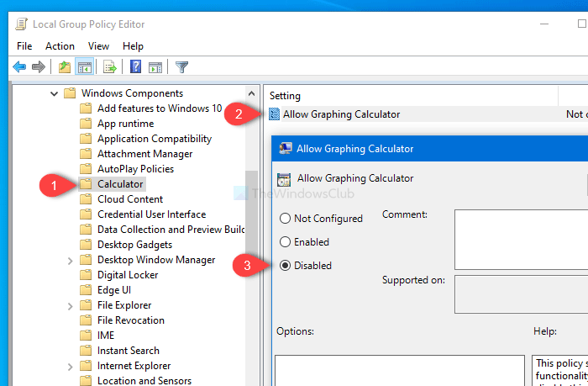588x386 pixels.
Task: Select Data Collection and Preview Builds item
Action: 171,230
